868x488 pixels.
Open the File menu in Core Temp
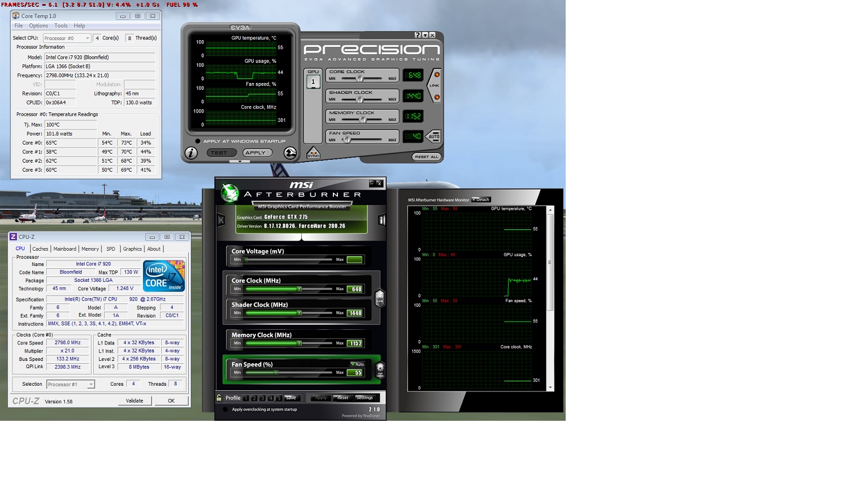point(19,25)
